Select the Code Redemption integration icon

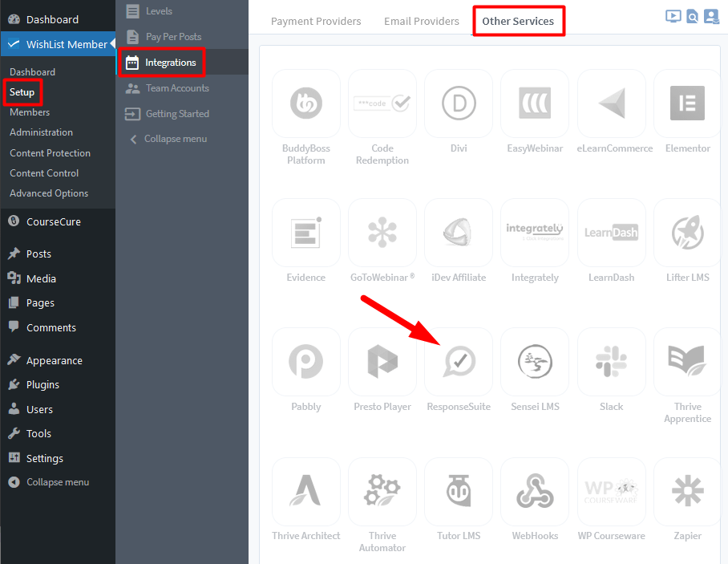(382, 103)
